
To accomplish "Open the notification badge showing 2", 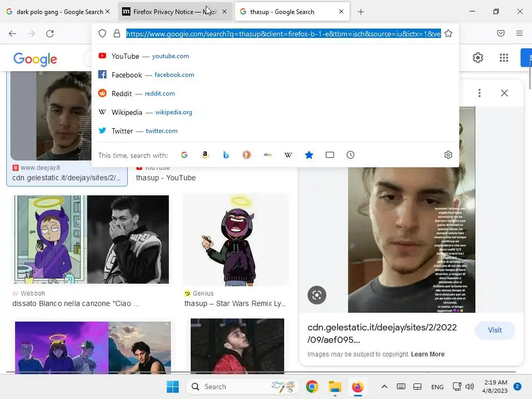I will coord(517,387).
